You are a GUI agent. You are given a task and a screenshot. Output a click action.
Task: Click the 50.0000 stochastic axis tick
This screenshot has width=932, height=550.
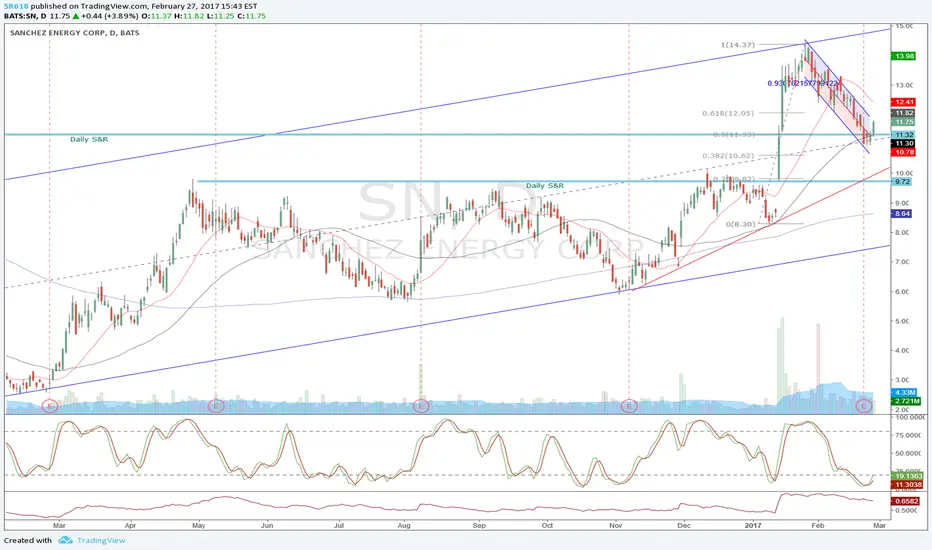(x=907, y=454)
